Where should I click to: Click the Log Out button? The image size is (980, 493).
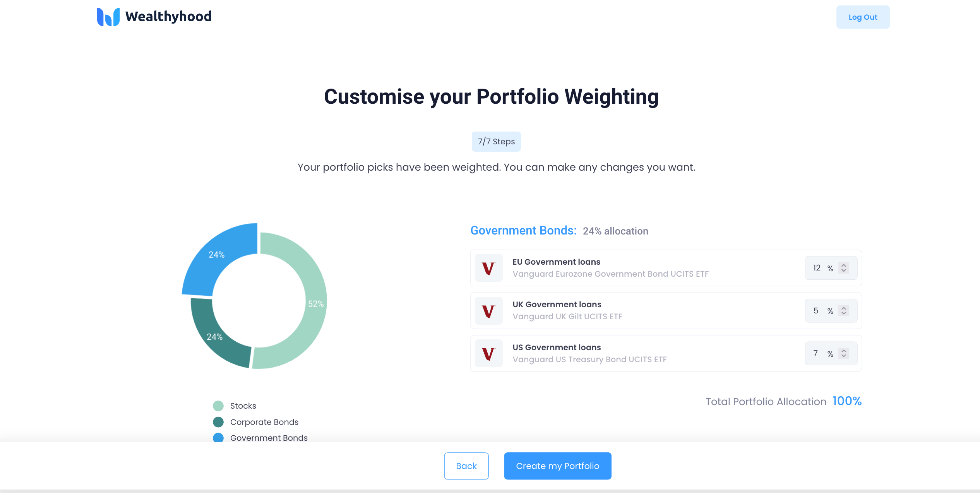click(863, 17)
